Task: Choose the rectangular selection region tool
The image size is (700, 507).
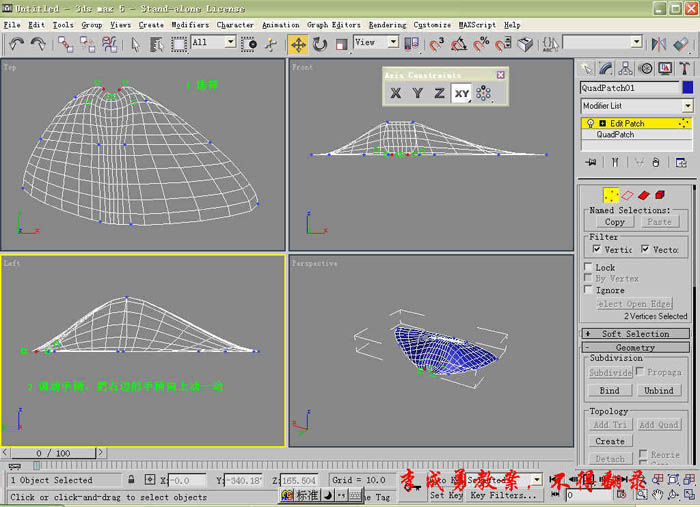Action: coord(179,44)
